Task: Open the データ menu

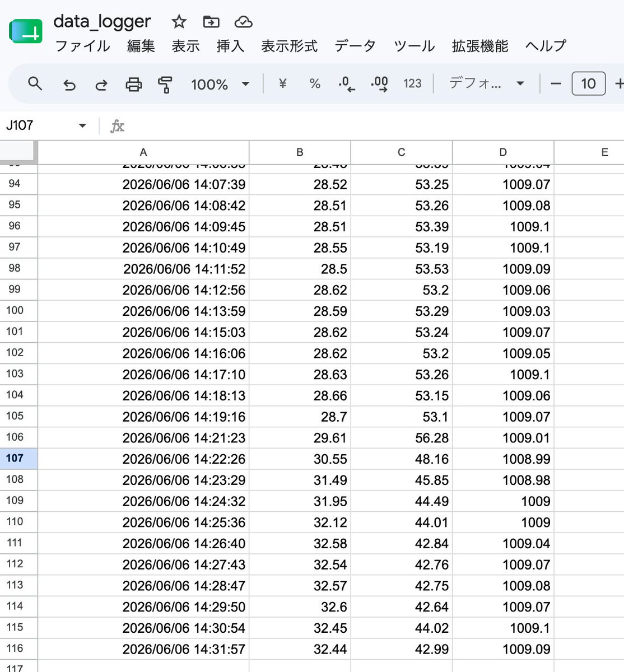Action: tap(355, 46)
